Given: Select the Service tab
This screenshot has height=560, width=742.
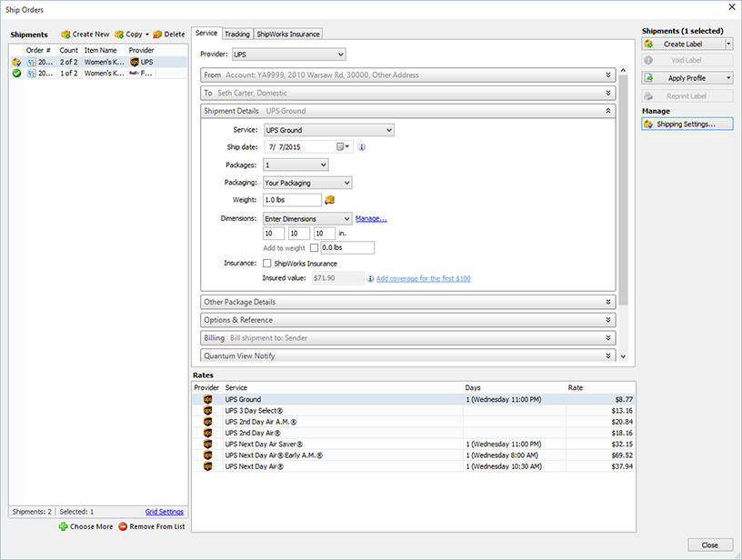Looking at the screenshot, I should (x=206, y=33).
